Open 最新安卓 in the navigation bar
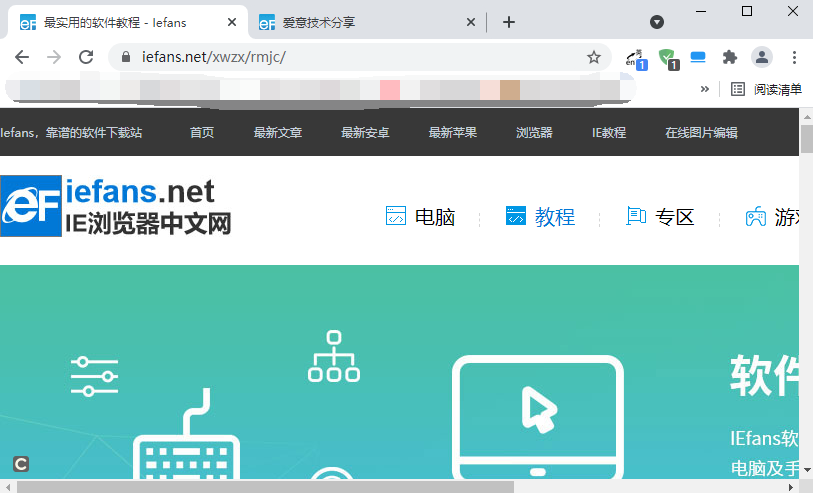 [x=365, y=133]
